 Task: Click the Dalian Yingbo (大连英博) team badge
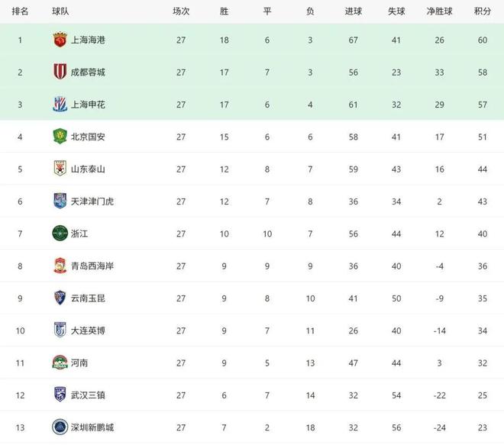[60, 331]
